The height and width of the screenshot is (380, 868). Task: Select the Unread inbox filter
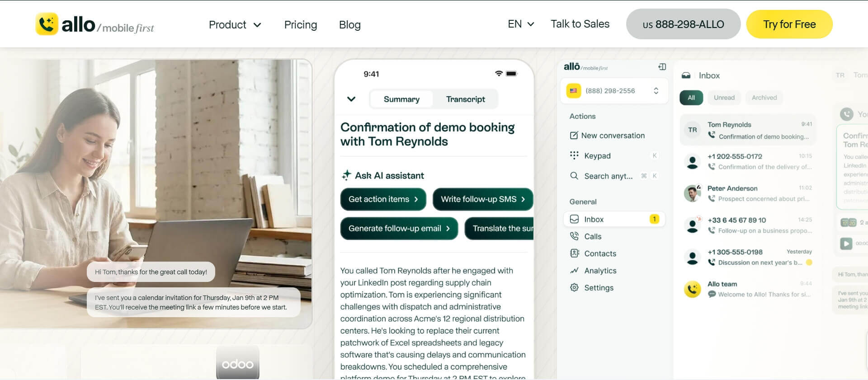(x=724, y=98)
